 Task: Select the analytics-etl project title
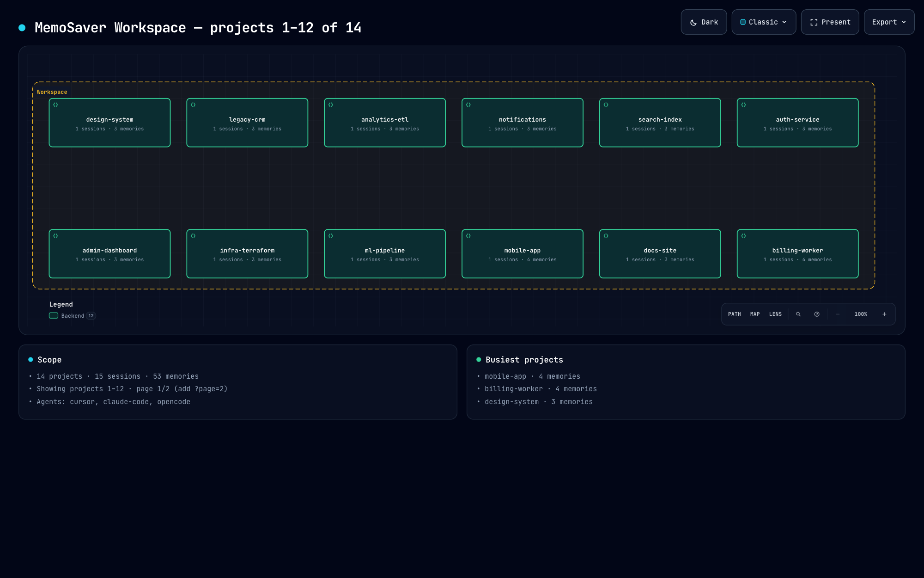[385, 120]
